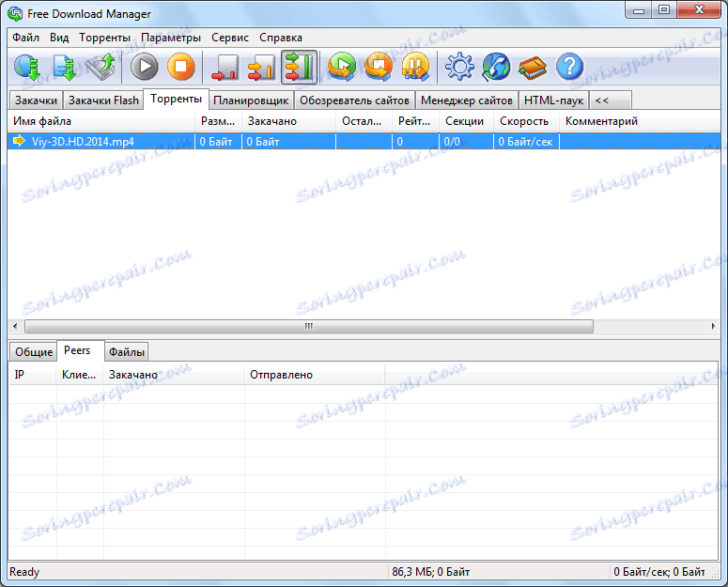Image resolution: width=728 pixels, height=587 pixels.
Task: Click the blue question mark help icon
Action: pos(569,68)
